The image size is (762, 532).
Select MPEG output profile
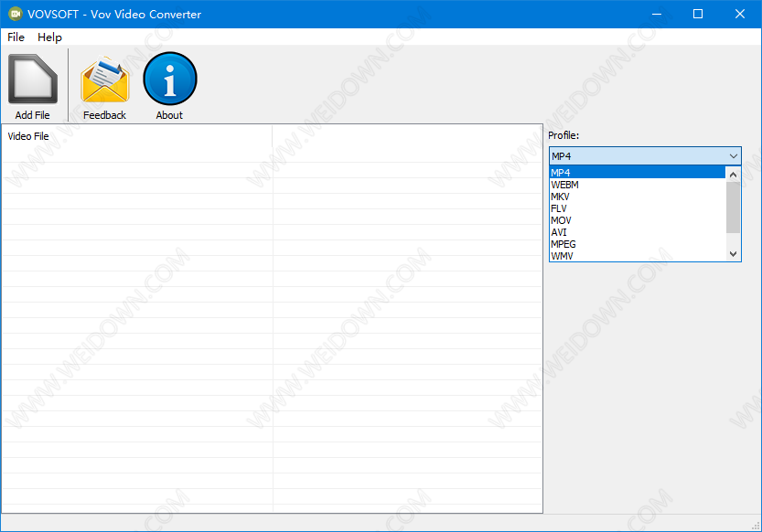pyautogui.click(x=637, y=244)
